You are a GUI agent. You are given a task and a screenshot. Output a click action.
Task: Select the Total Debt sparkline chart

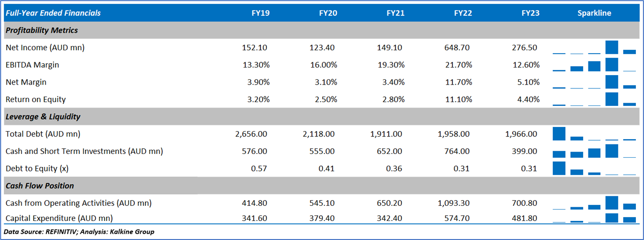click(x=594, y=134)
